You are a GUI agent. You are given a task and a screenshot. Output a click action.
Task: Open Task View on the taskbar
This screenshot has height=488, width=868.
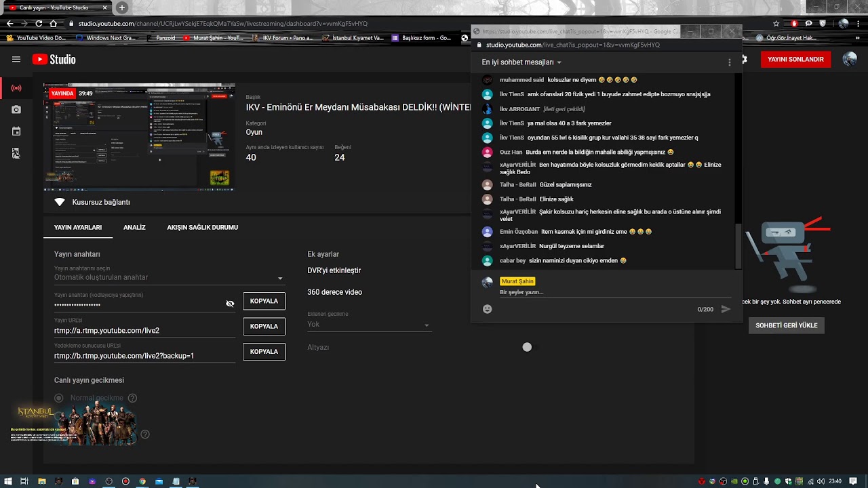(x=24, y=481)
